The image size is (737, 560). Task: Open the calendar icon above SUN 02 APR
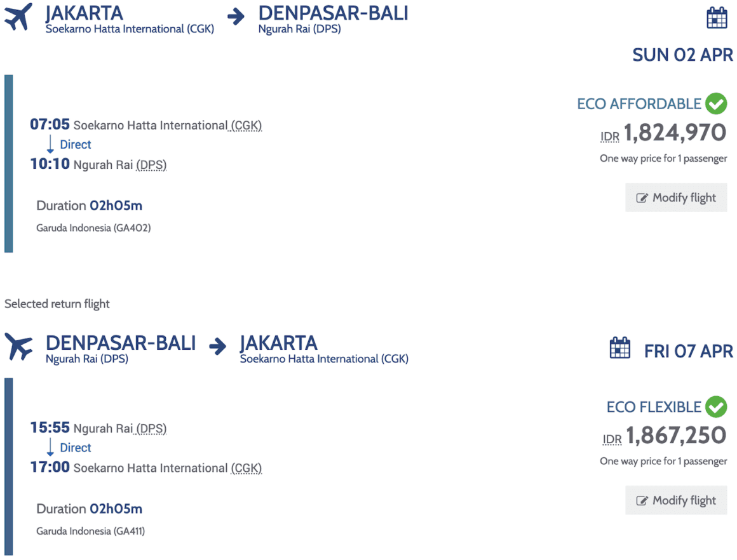(717, 18)
